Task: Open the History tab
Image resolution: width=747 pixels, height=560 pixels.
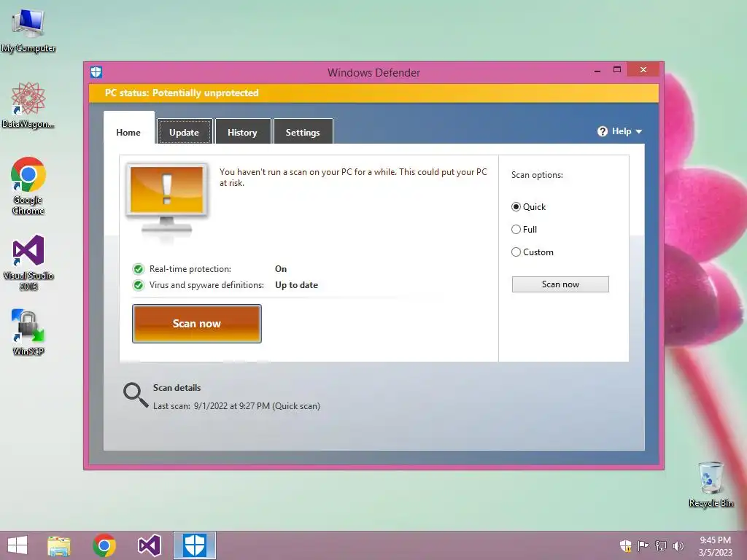Action: click(x=242, y=133)
